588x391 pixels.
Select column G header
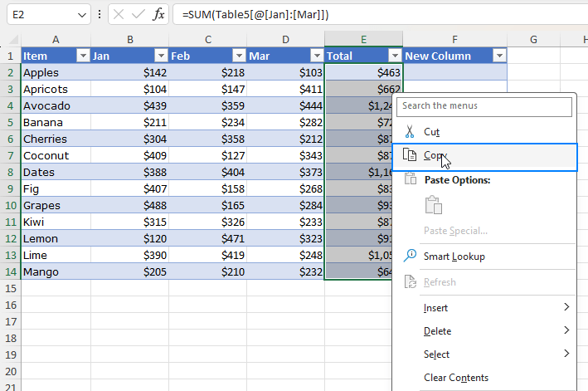[x=533, y=39]
